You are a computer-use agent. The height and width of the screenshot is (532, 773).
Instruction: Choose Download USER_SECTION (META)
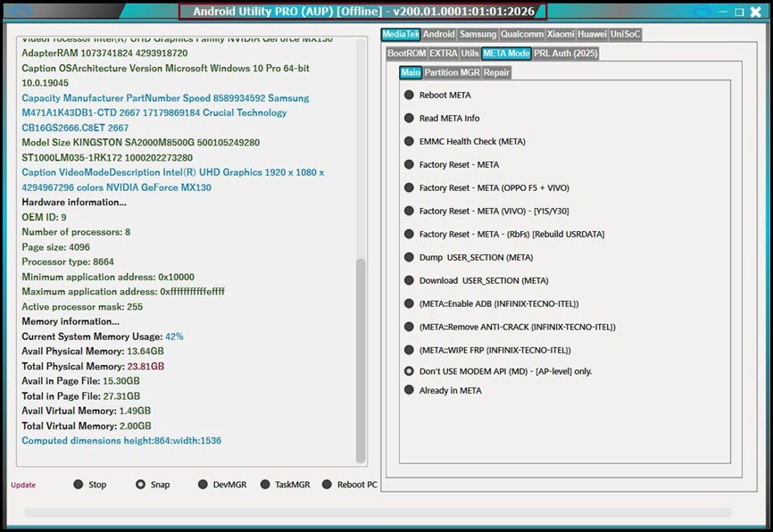(x=477, y=280)
